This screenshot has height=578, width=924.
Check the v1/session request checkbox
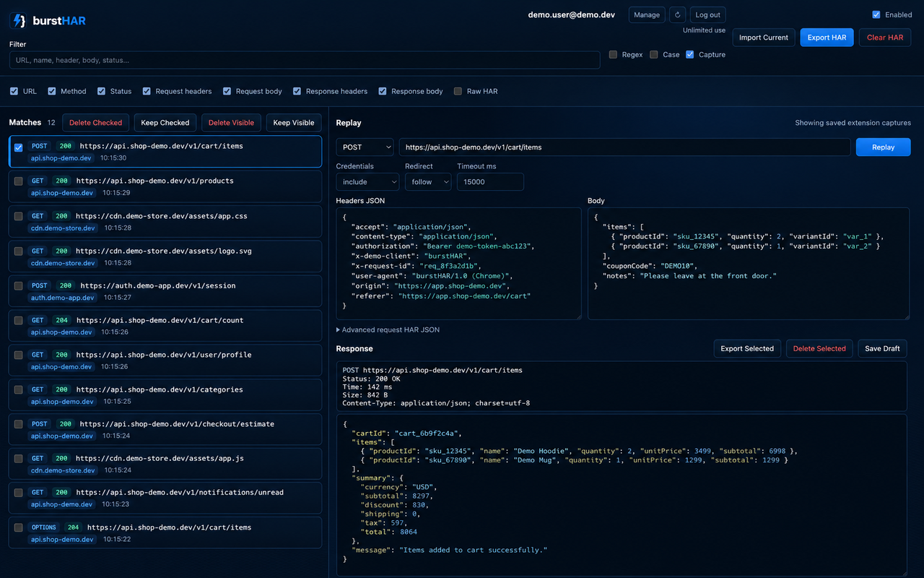[x=19, y=285]
